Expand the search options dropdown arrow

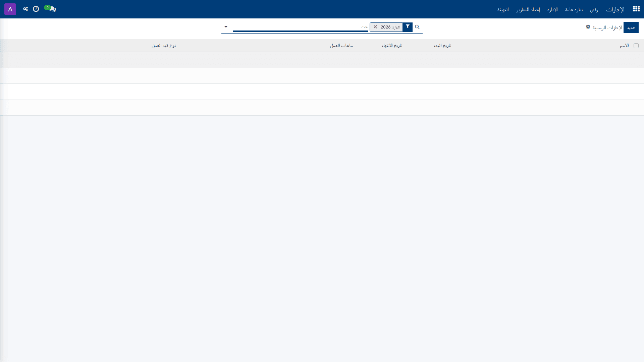(226, 27)
